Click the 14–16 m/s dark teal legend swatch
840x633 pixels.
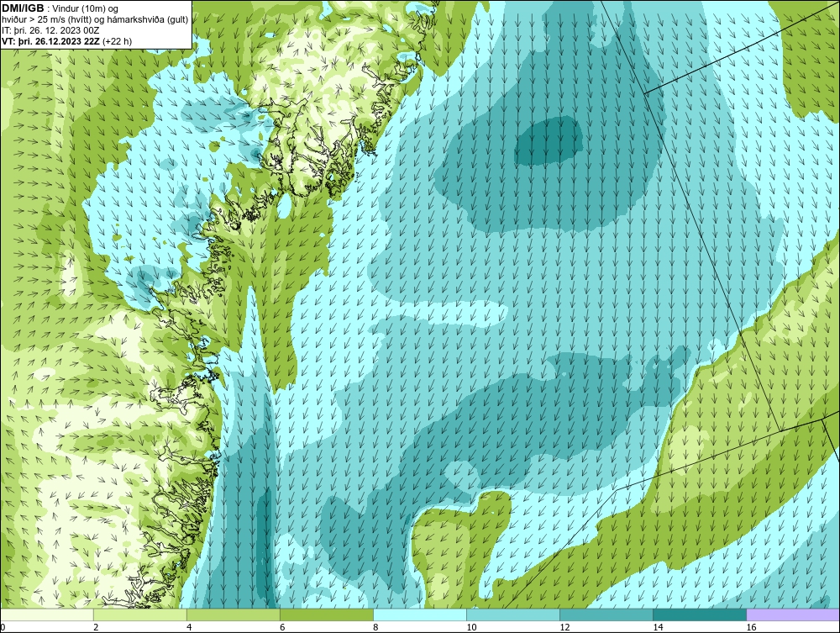pyautogui.click(x=700, y=615)
